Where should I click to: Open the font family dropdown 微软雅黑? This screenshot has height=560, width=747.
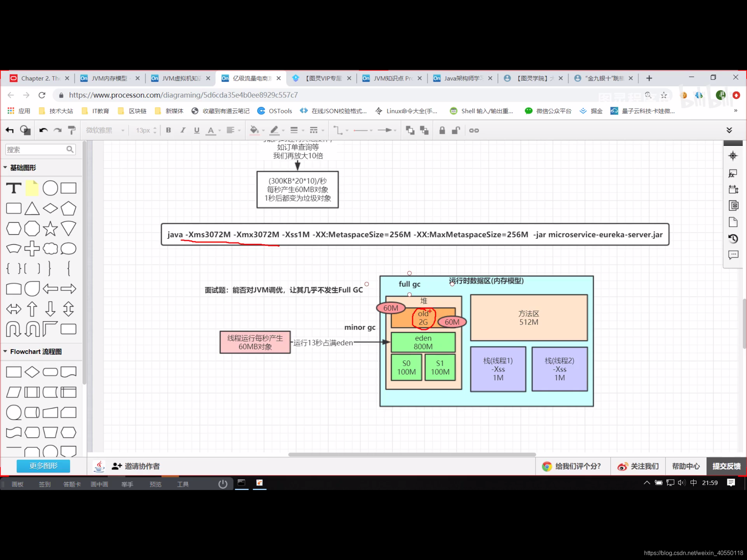105,130
